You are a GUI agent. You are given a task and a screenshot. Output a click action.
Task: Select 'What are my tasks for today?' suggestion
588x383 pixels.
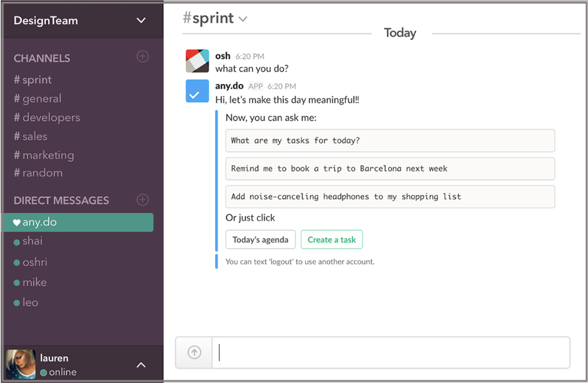pos(390,141)
